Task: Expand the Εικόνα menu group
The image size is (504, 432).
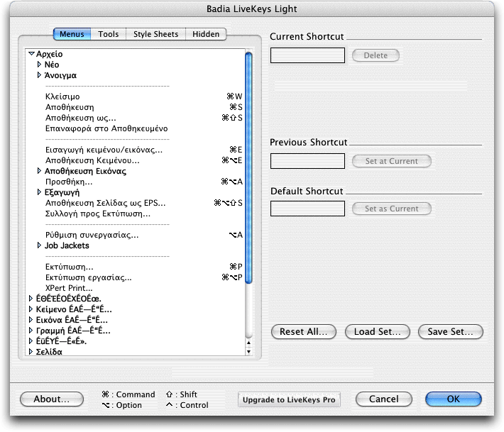Action: pyautogui.click(x=31, y=320)
